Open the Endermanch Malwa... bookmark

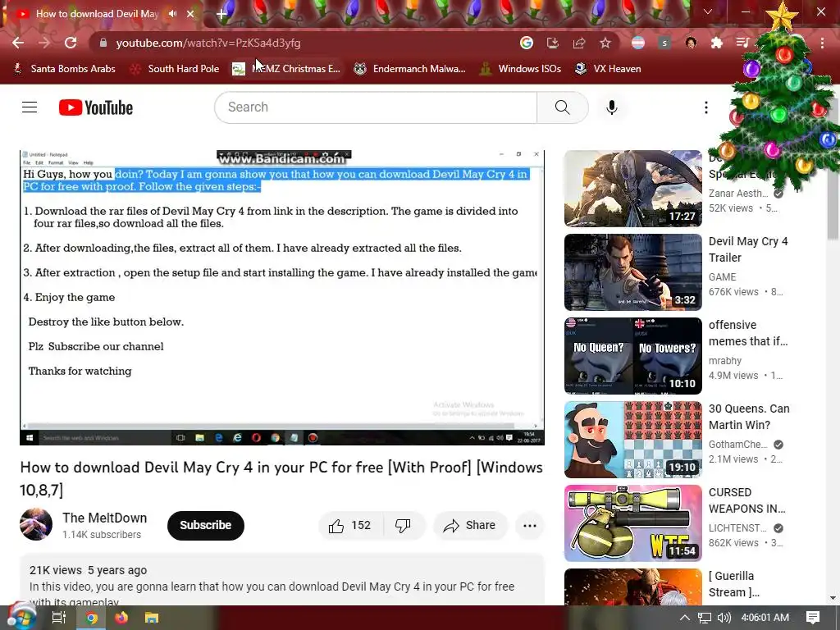tap(410, 69)
